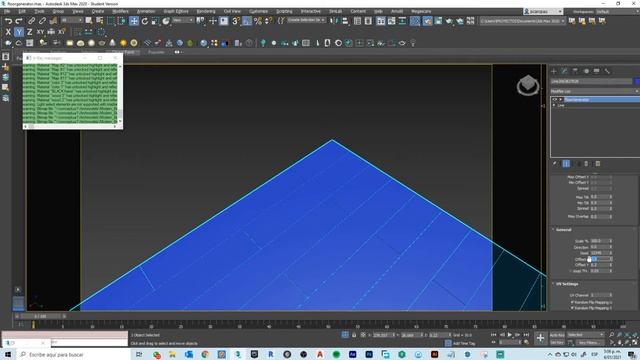This screenshot has width=640, height=360.
Task: Open the Rendering menu
Action: click(x=206, y=11)
